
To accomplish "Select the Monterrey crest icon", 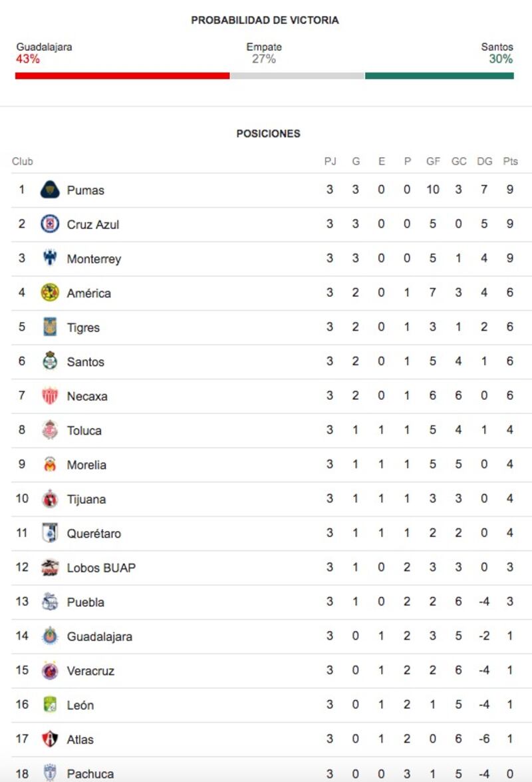I will click(x=50, y=258).
